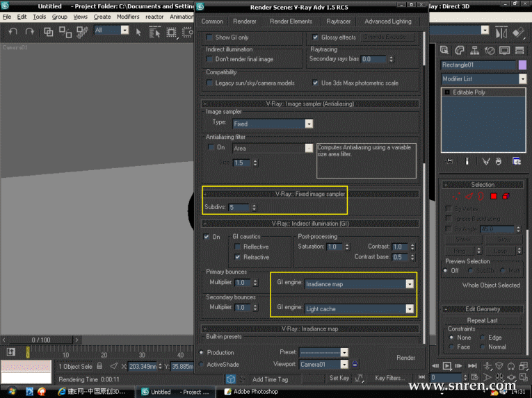Select Production render mode radio
This screenshot has height=398, width=532.
pos(202,352)
